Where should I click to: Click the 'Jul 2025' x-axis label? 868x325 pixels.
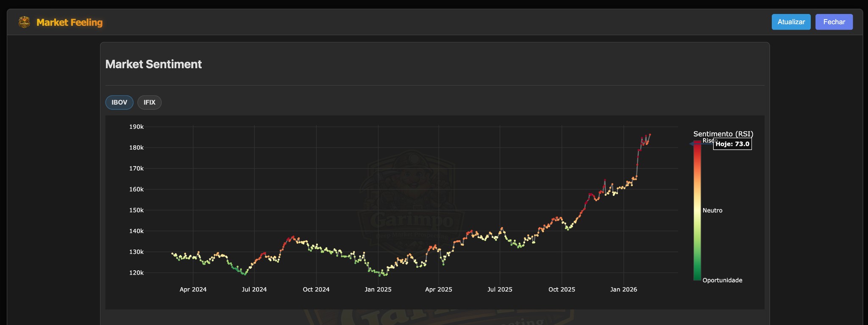pyautogui.click(x=500, y=289)
